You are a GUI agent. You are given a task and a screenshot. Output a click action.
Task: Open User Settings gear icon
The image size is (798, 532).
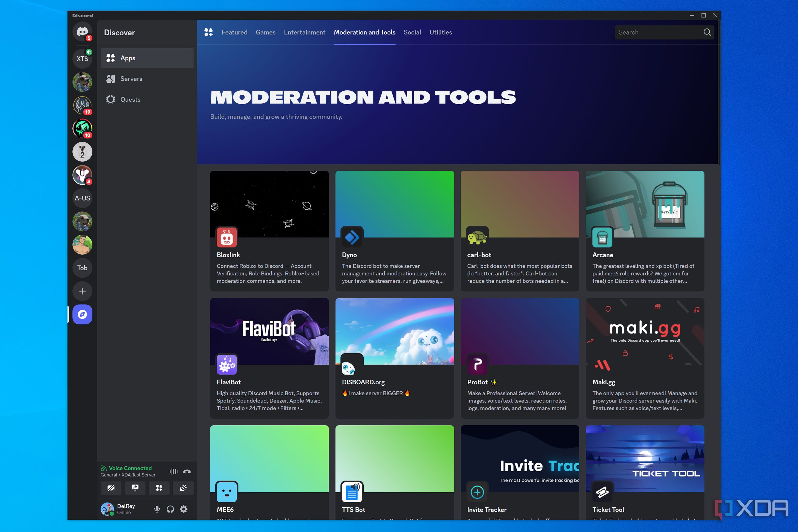coord(184,509)
